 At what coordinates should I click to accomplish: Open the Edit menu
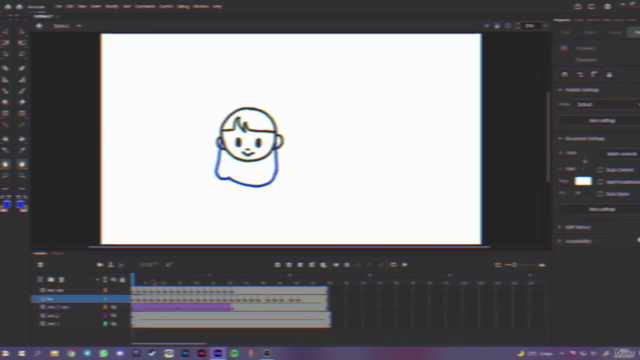point(70,7)
